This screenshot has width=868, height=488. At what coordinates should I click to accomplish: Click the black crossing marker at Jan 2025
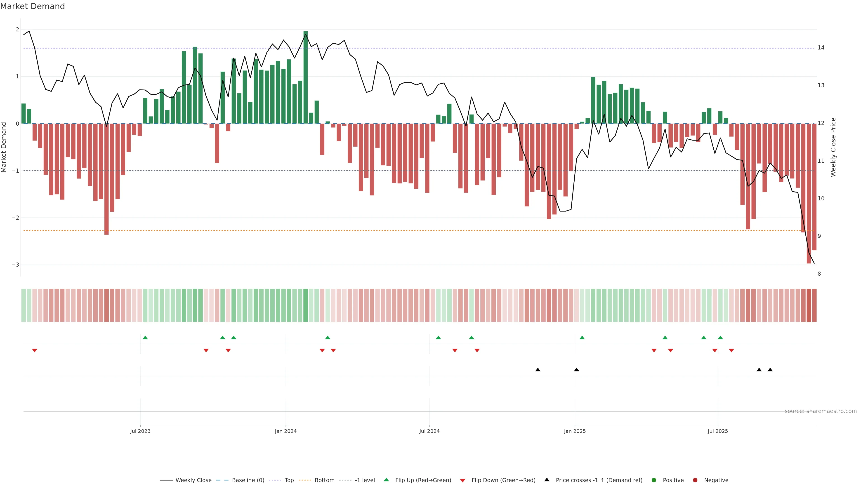[577, 370]
